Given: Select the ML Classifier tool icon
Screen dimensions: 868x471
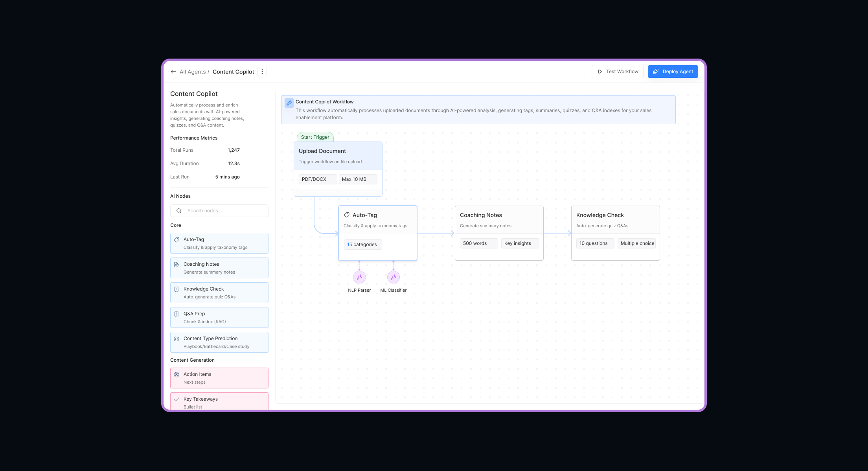Looking at the screenshot, I should pyautogui.click(x=394, y=277).
